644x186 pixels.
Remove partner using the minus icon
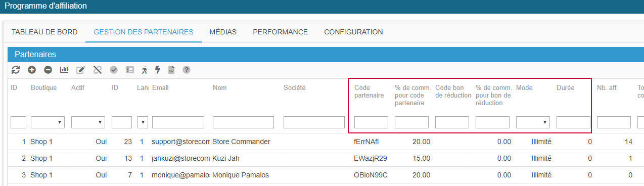[x=48, y=70]
